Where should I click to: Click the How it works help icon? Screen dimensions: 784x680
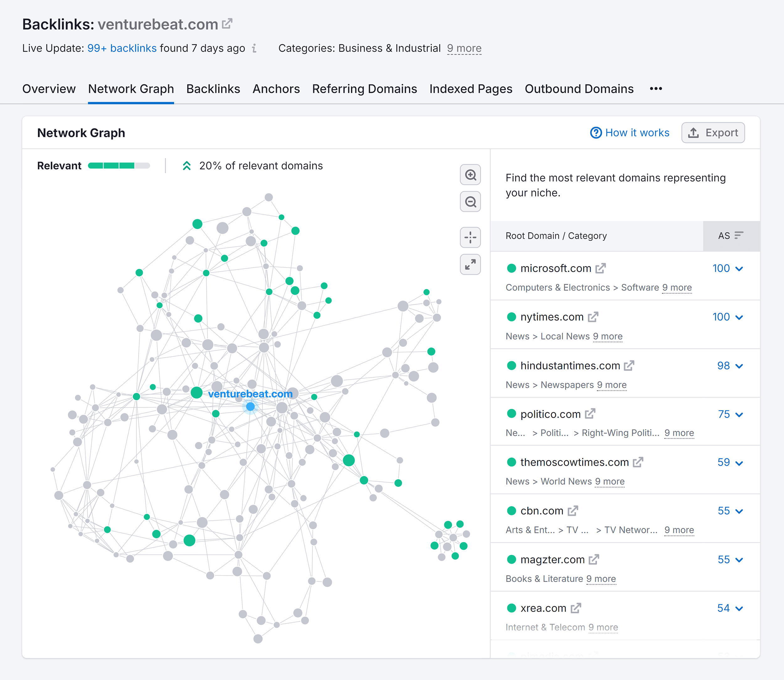pos(596,133)
